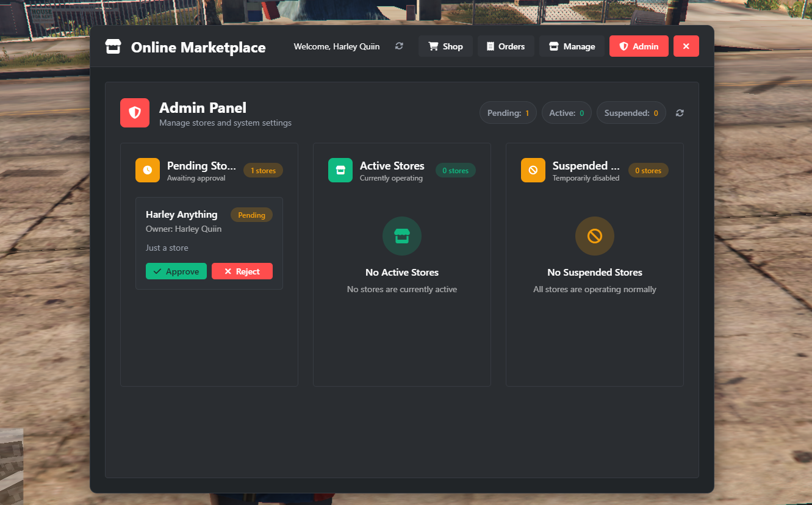Click the green Active Stores header icon
Viewport: 812px width, 505px height.
(x=340, y=170)
